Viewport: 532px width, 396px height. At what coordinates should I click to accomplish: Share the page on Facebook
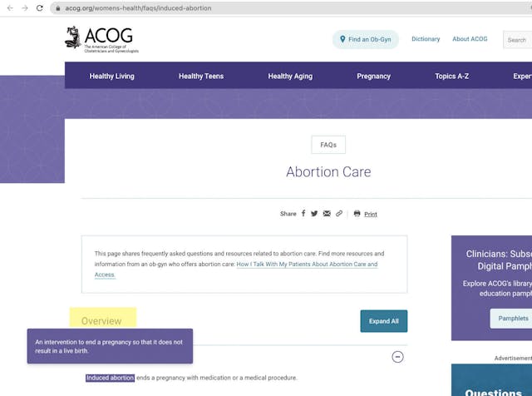point(303,213)
